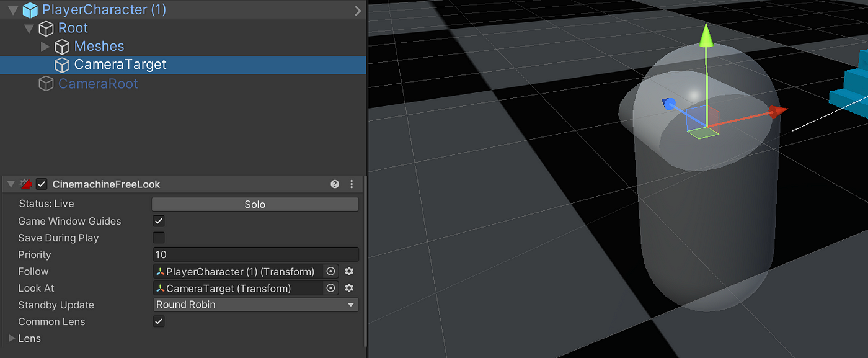Collapse the Root object arrow
Screen dimensions: 868x358
coord(29,29)
